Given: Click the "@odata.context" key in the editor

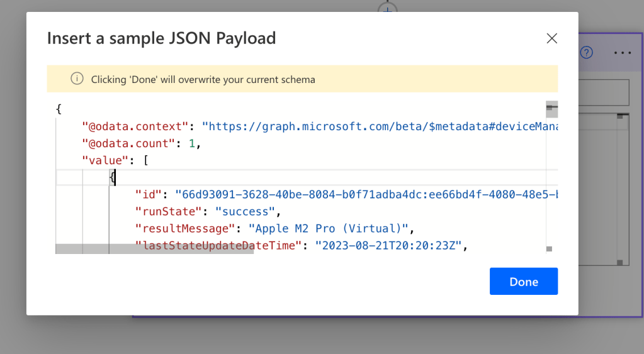Looking at the screenshot, I should tap(135, 126).
